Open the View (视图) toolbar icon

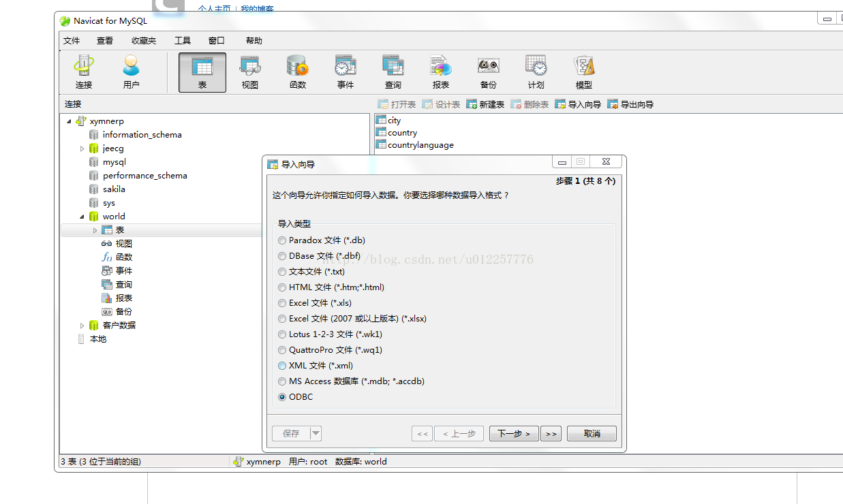tap(250, 73)
